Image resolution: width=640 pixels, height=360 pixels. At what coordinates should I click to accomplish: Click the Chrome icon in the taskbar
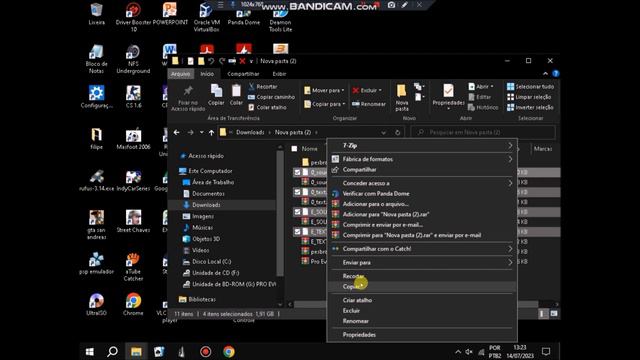(x=229, y=351)
